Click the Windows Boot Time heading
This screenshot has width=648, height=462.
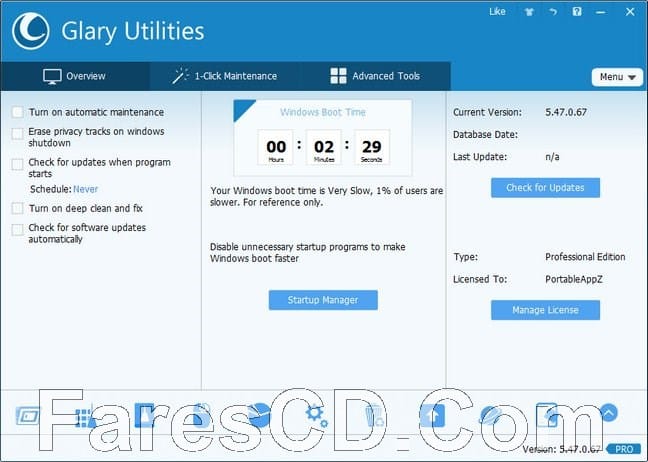(x=323, y=112)
